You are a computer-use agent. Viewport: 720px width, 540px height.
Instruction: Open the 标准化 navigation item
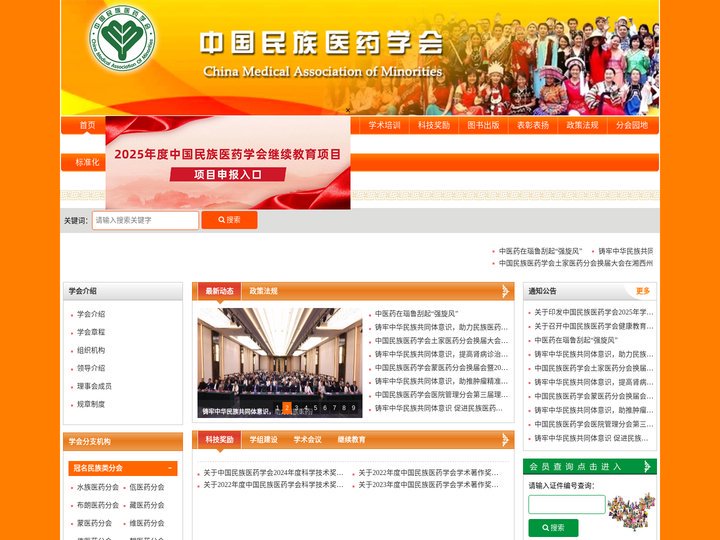point(87,162)
